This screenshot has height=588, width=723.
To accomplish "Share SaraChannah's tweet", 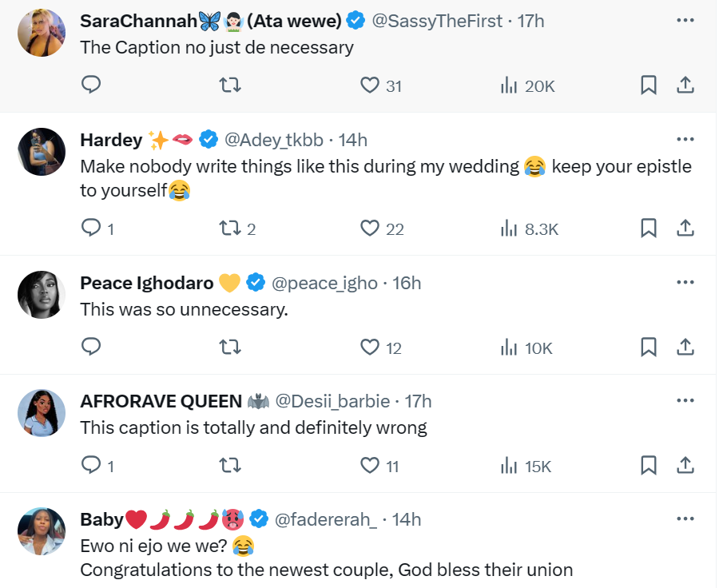I will tap(685, 85).
